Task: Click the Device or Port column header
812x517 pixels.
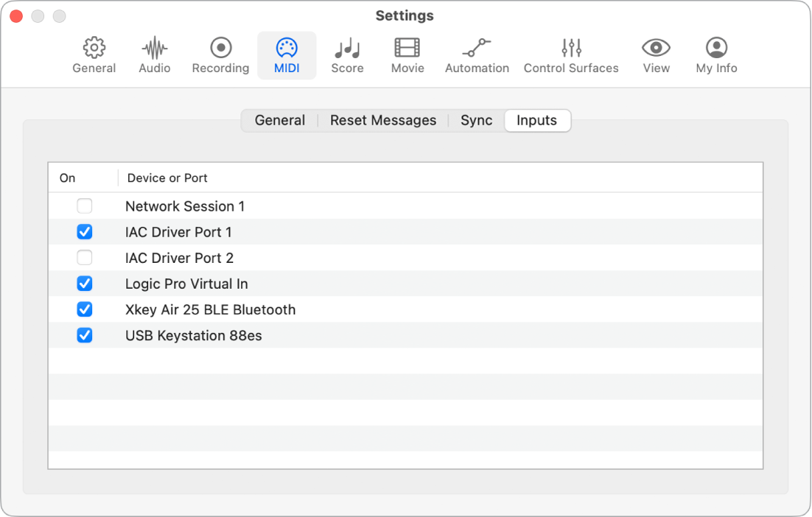Action: (167, 177)
